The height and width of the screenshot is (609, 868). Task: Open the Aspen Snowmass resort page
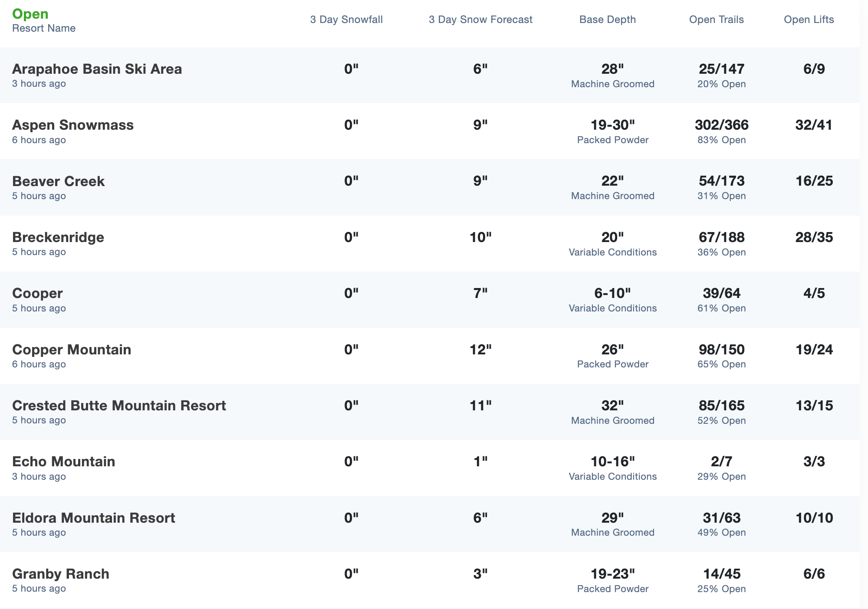73,125
